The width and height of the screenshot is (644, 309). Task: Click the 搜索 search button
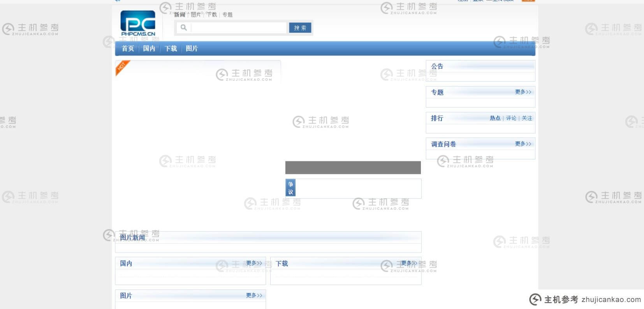300,28
